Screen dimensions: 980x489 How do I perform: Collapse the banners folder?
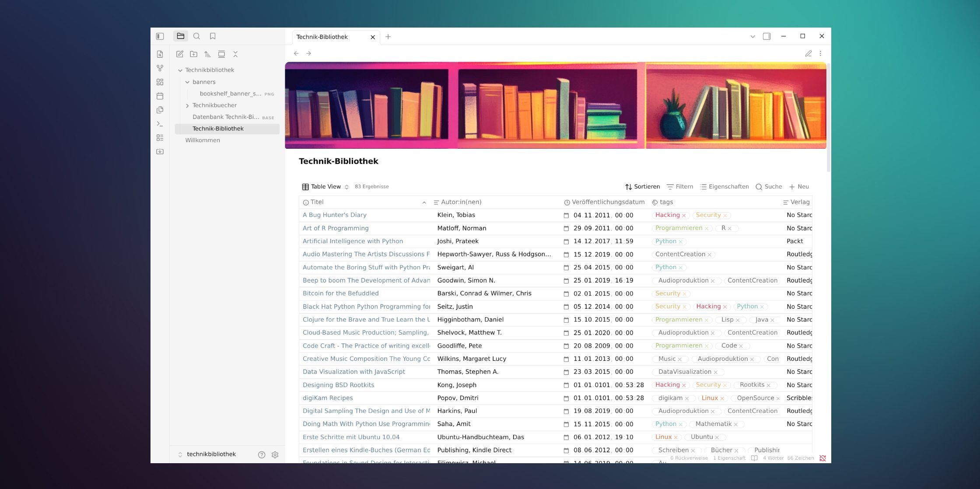coord(187,82)
